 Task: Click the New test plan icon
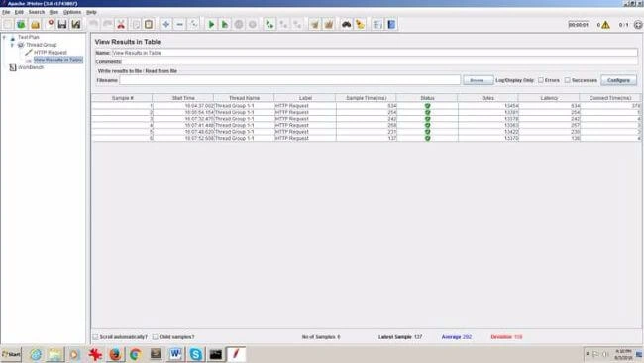7,24
